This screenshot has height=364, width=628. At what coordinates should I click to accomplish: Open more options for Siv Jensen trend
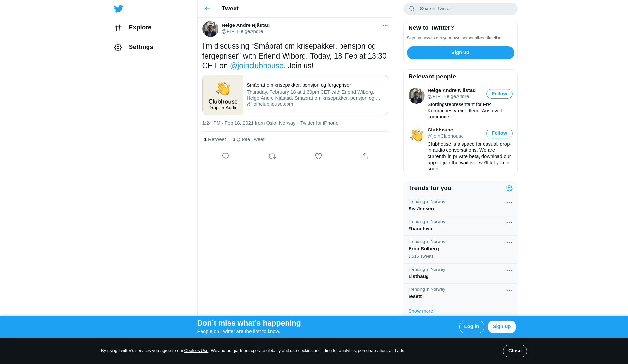[509, 203]
